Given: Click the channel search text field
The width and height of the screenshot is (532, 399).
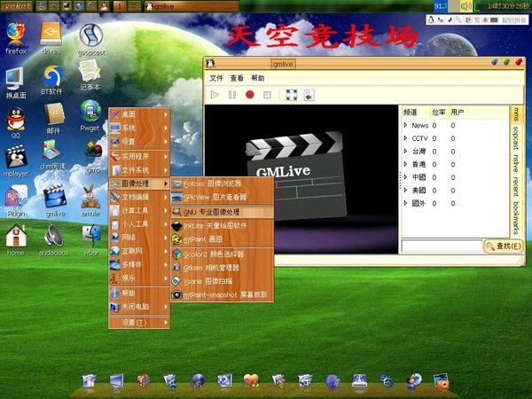Looking at the screenshot, I should [441, 246].
